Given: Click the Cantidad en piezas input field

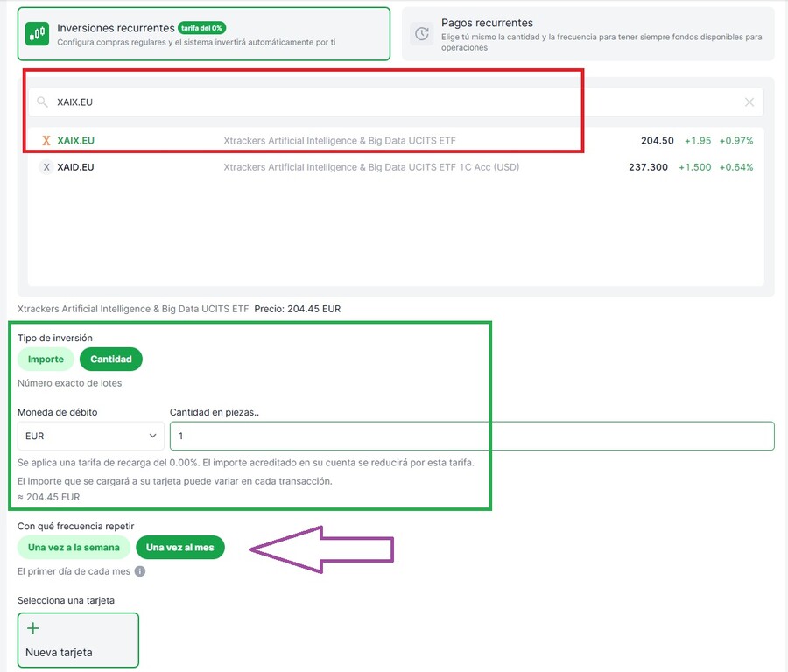Looking at the screenshot, I should coord(472,436).
